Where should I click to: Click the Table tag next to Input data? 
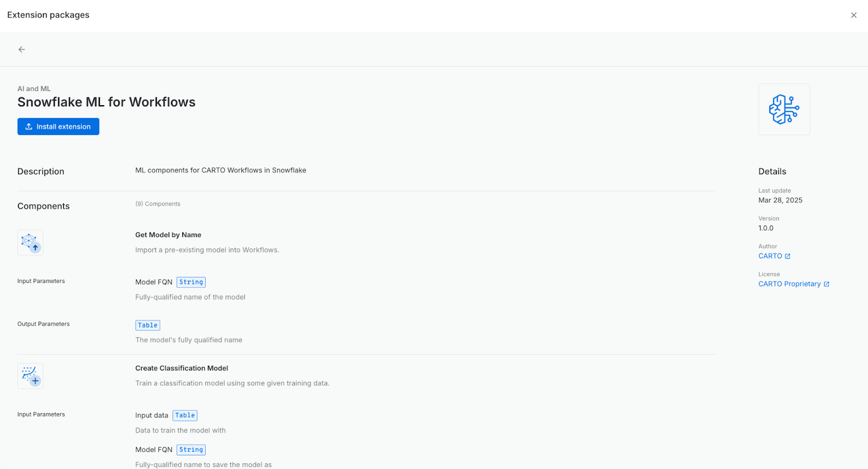(185, 415)
